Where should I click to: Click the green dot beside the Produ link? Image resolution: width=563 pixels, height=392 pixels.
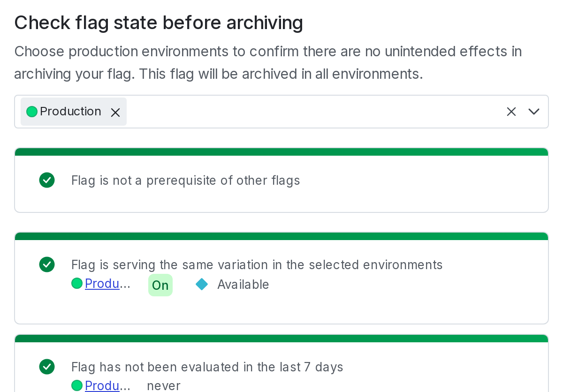tap(77, 283)
